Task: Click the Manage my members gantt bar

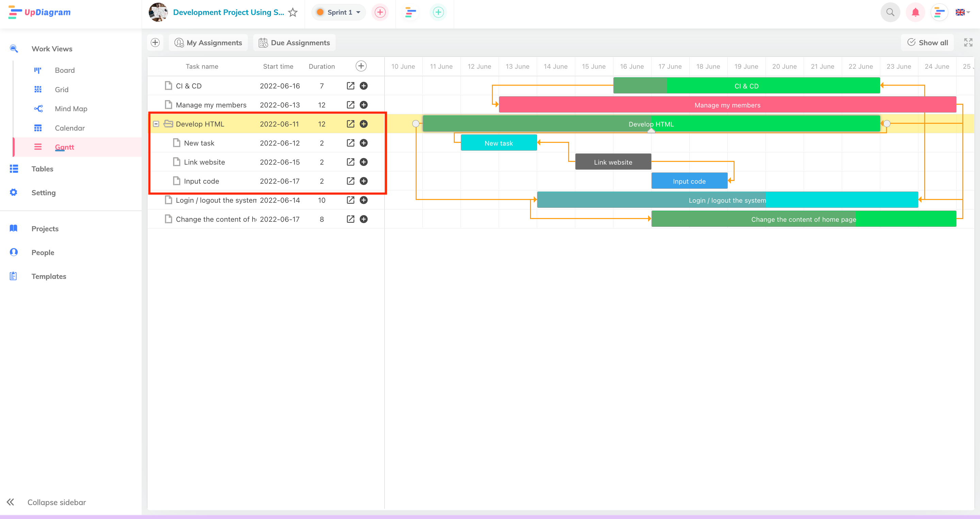Action: point(727,104)
